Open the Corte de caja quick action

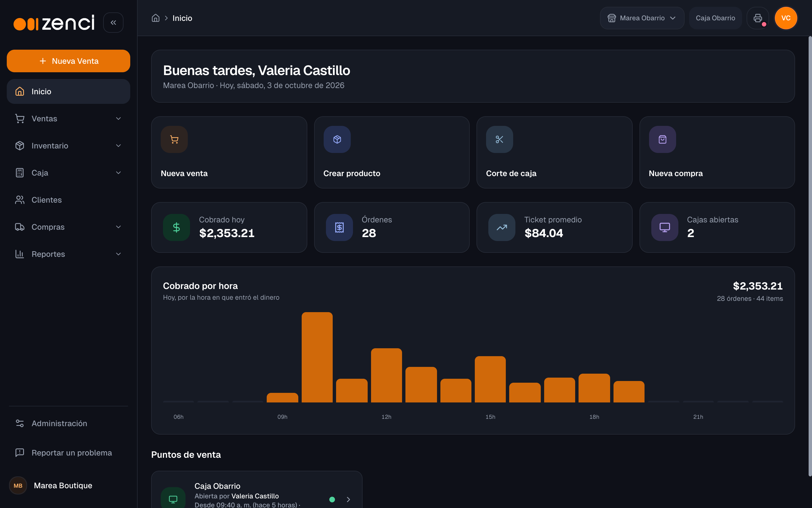click(554, 152)
